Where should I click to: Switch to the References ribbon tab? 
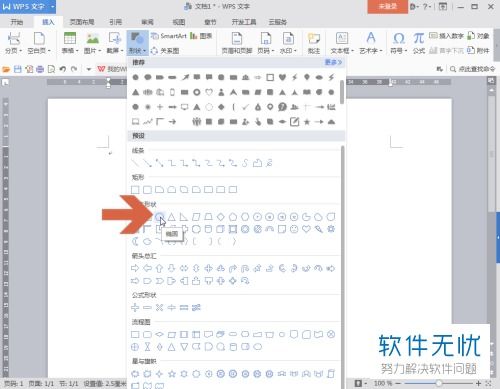[x=115, y=22]
